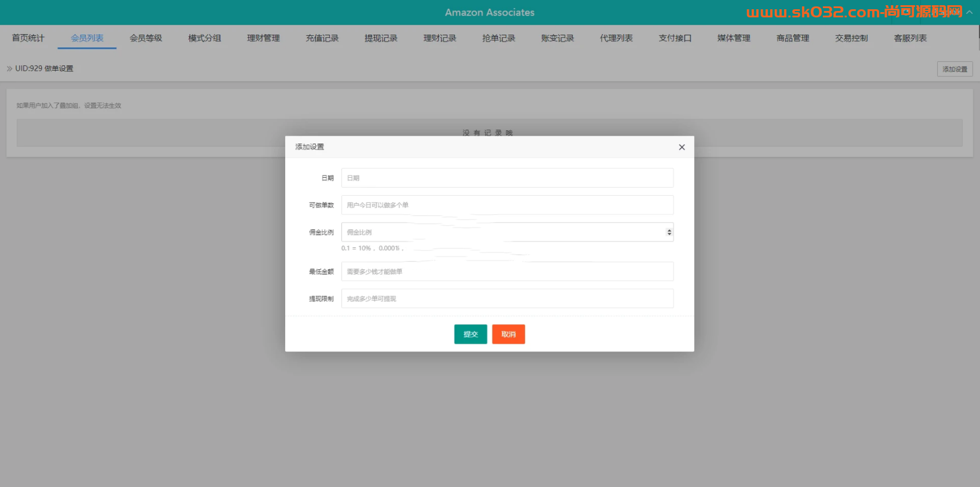Go to the 模式分组 tab
The image size is (980, 487).
click(205, 38)
